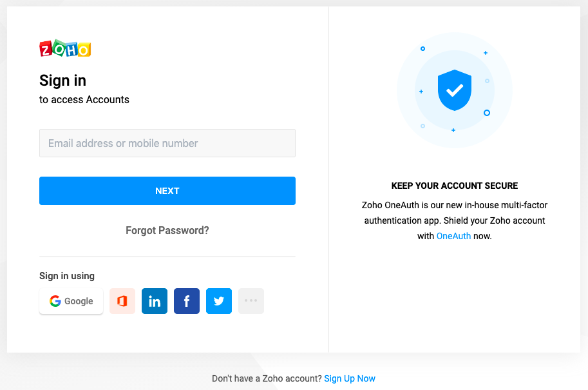Click the Sign Up Now link
The height and width of the screenshot is (390, 588).
350,378
